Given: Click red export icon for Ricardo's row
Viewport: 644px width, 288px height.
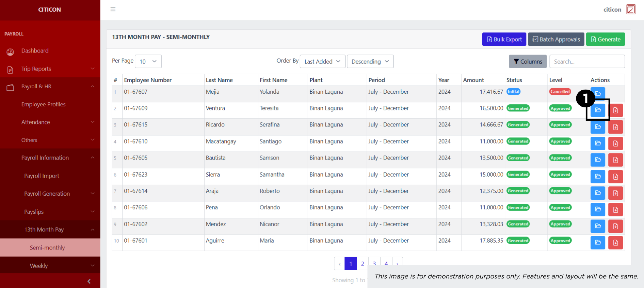Looking at the screenshot, I should click(x=615, y=127).
